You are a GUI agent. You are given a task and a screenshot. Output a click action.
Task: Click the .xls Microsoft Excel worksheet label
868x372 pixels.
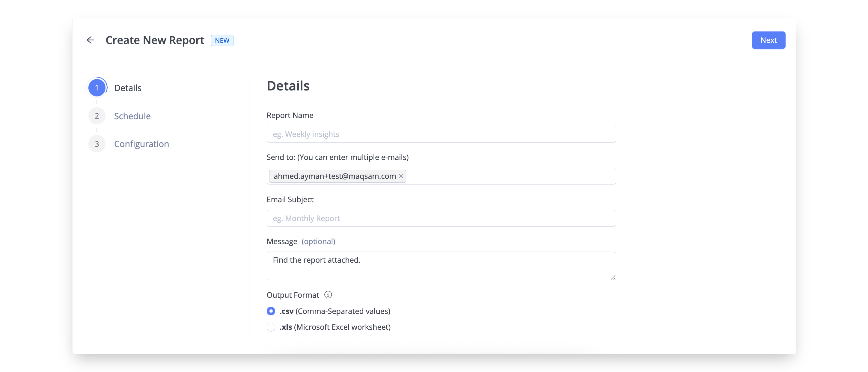[335, 327]
